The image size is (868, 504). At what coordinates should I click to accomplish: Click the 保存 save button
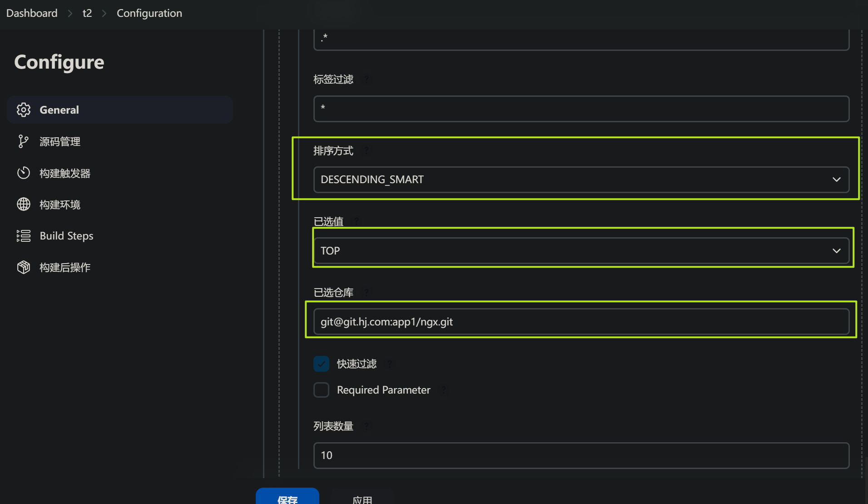(x=288, y=496)
